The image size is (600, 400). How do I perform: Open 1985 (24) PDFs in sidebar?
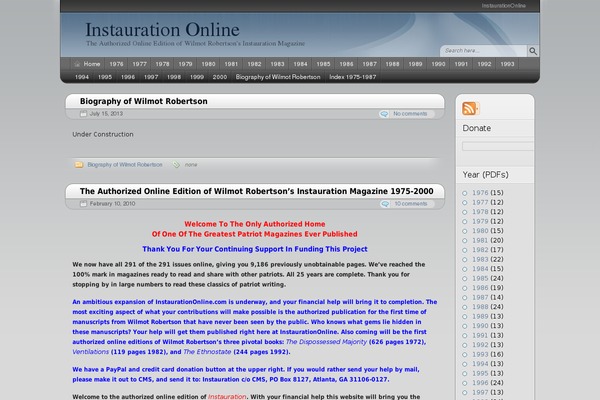(x=488, y=278)
